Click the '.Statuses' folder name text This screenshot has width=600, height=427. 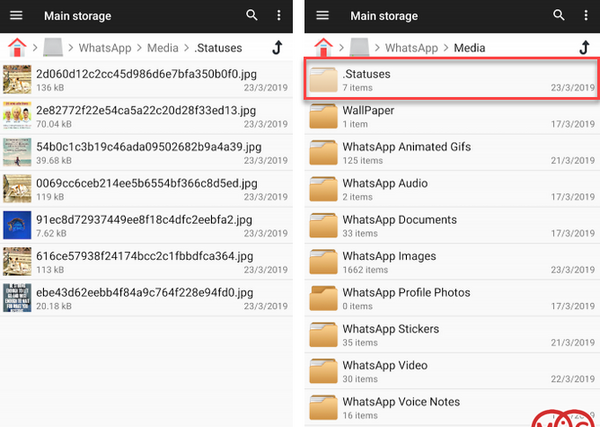(367, 74)
